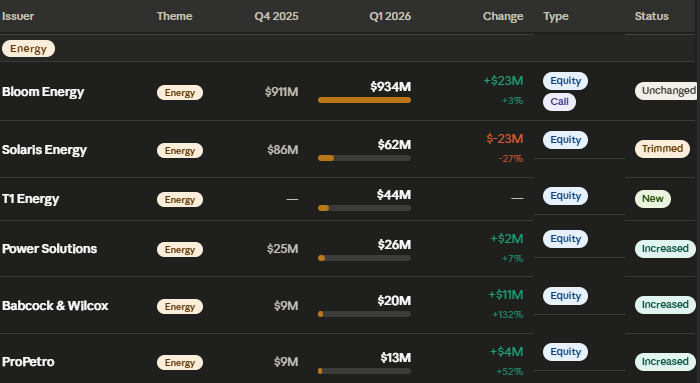Image resolution: width=700 pixels, height=383 pixels.
Task: Sort by the Theme column header
Action: click(x=175, y=17)
